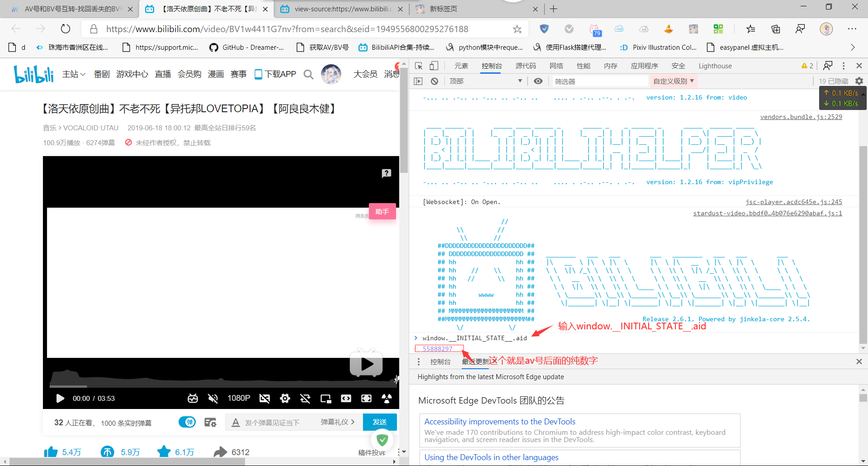Switch to 源代码 tab in DevTools
Image resolution: width=868 pixels, height=466 pixels.
click(x=526, y=66)
